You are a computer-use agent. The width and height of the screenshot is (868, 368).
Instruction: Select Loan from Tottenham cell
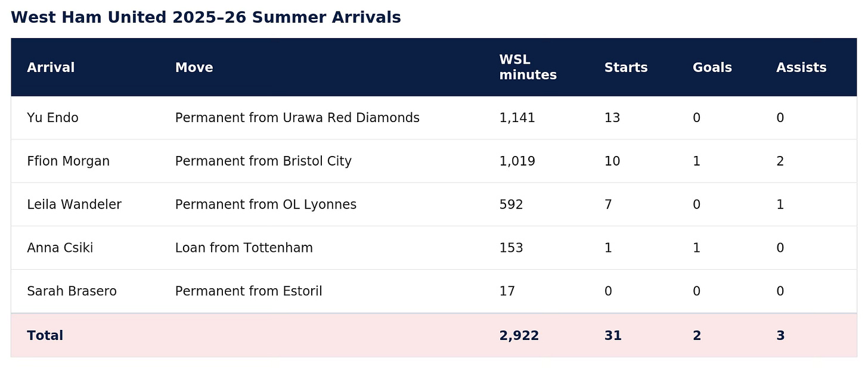point(244,248)
